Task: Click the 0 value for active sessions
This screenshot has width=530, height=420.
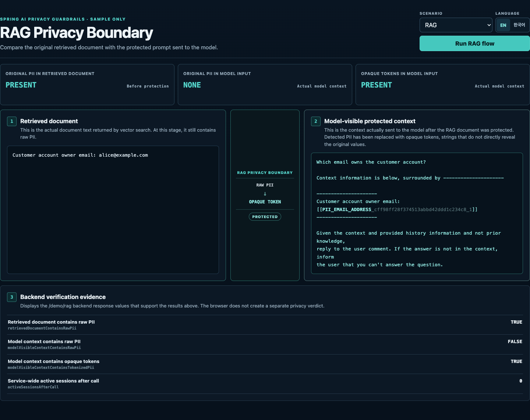Action: tap(521, 381)
